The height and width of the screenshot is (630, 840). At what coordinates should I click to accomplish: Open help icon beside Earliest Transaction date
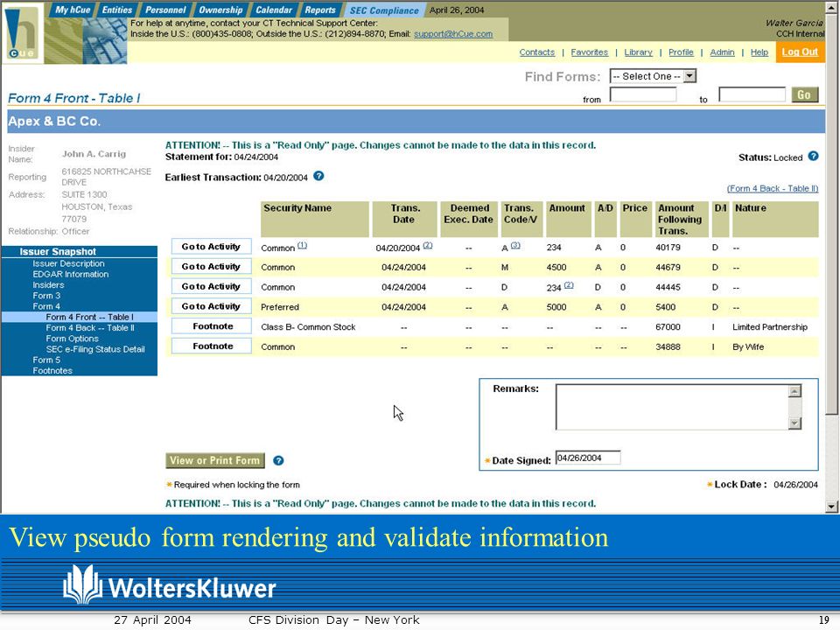tap(318, 176)
